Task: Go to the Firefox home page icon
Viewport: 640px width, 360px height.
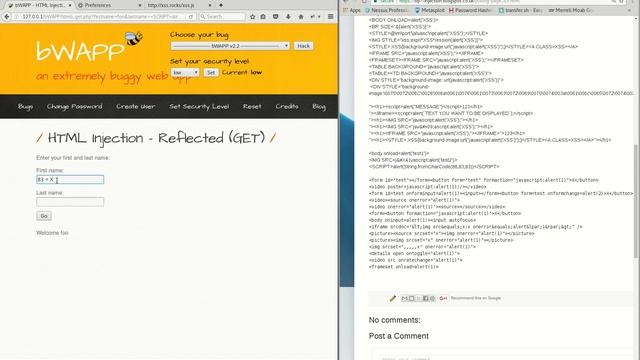Action: coord(301,17)
